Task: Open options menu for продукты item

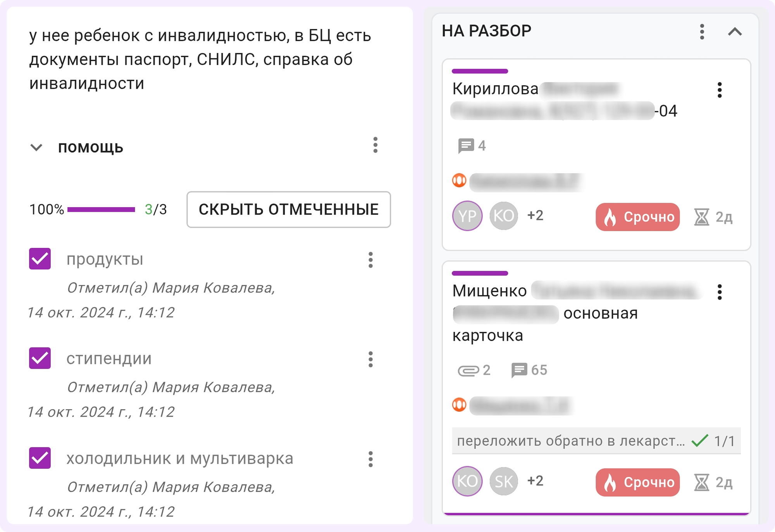Action: pyautogui.click(x=370, y=260)
